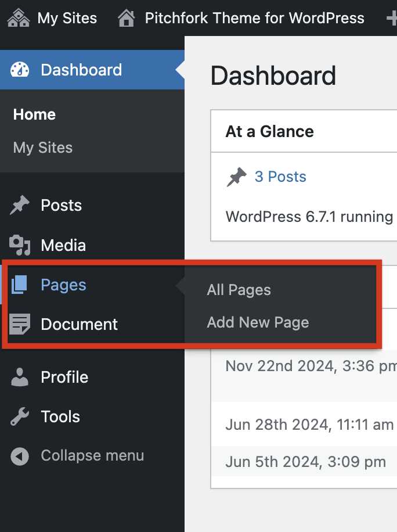This screenshot has width=397, height=532.
Task: Open the Profile menu item
Action: (x=64, y=377)
